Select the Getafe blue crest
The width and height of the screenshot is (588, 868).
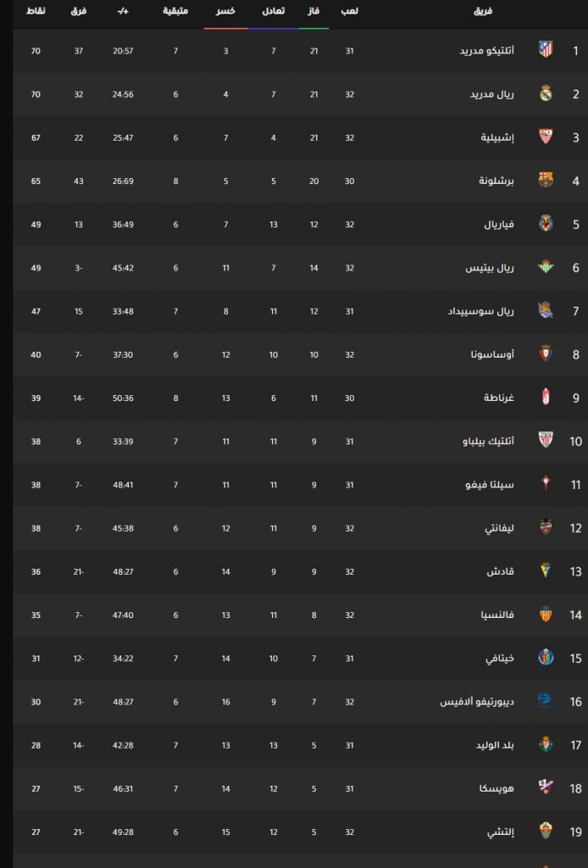coord(546,658)
